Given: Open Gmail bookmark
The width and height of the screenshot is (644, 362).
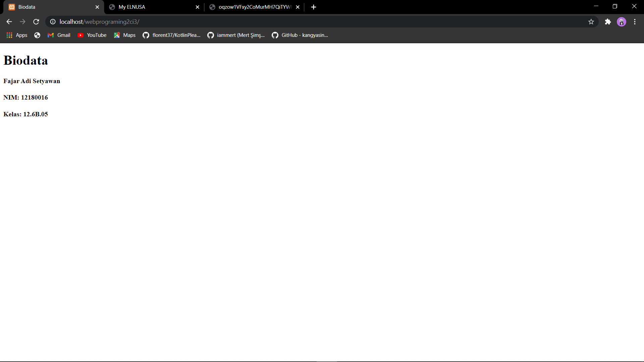Looking at the screenshot, I should 59,35.
